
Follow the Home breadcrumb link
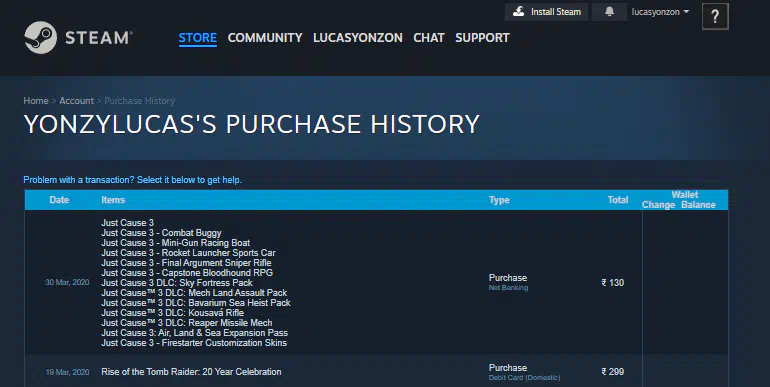(x=36, y=101)
